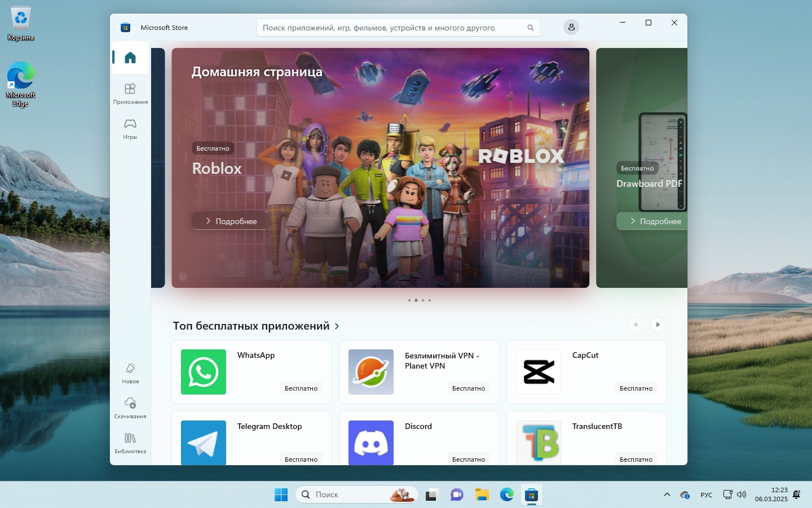Select the active second carousel page dot
The height and width of the screenshot is (508, 812).
pos(416,300)
